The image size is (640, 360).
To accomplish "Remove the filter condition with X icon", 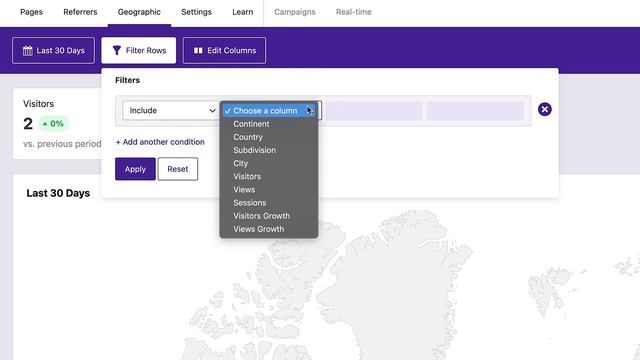I will (544, 109).
